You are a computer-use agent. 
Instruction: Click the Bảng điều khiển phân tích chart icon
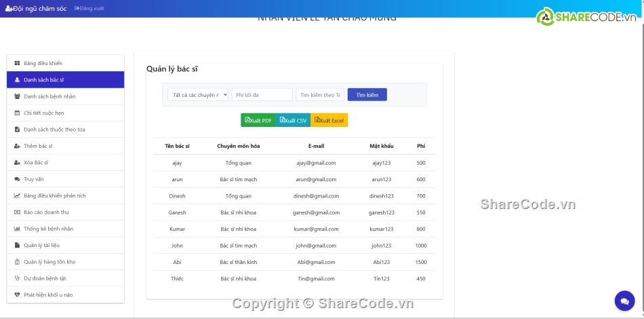coord(17,195)
